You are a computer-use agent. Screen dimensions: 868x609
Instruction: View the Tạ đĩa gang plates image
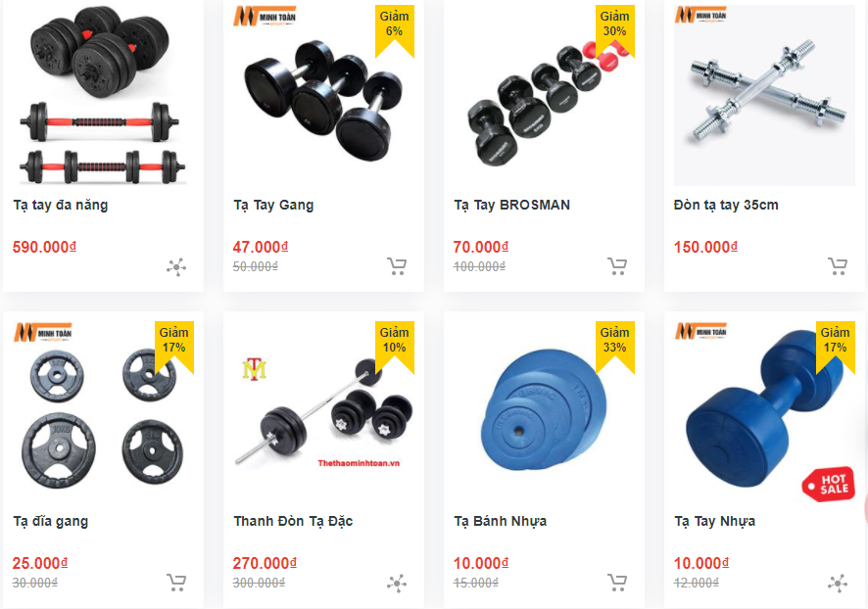click(x=103, y=412)
